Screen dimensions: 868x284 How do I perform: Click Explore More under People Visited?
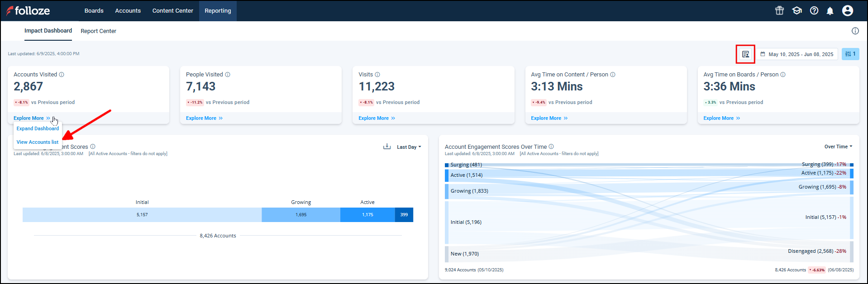[x=204, y=118]
